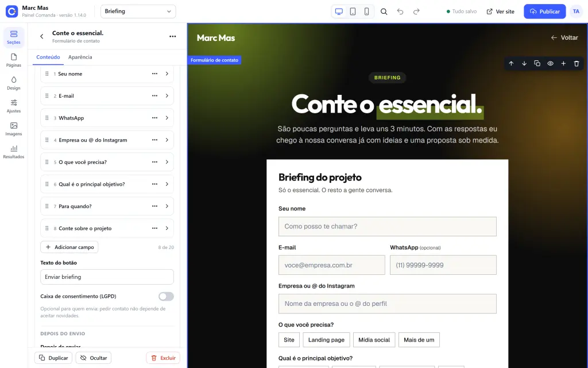Image resolution: width=588 pixels, height=368 pixels.
Task: Redo the last undone change
Action: pos(416,11)
